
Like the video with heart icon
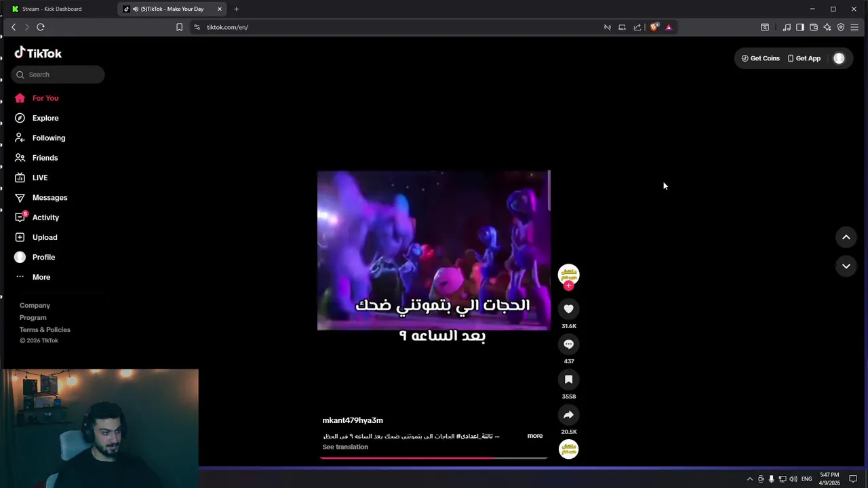coord(568,309)
